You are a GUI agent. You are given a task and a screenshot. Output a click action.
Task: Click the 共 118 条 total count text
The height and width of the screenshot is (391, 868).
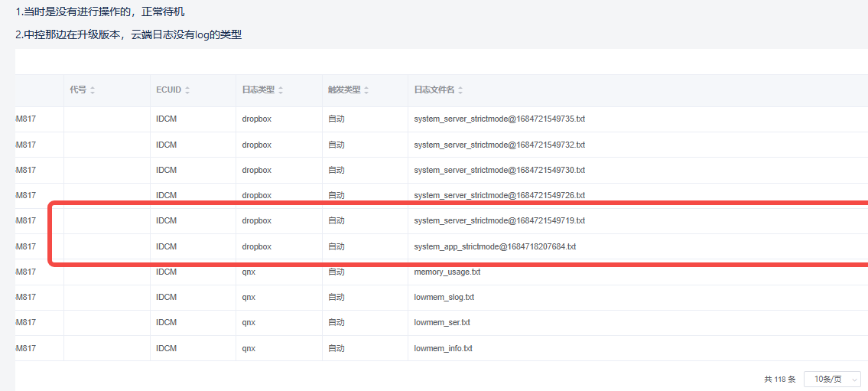click(x=780, y=380)
